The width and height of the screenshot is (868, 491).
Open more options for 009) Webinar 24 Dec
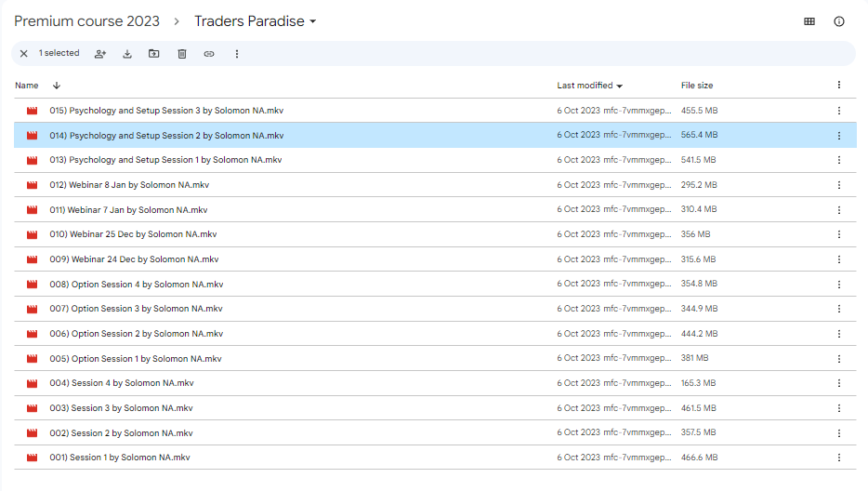click(x=839, y=259)
